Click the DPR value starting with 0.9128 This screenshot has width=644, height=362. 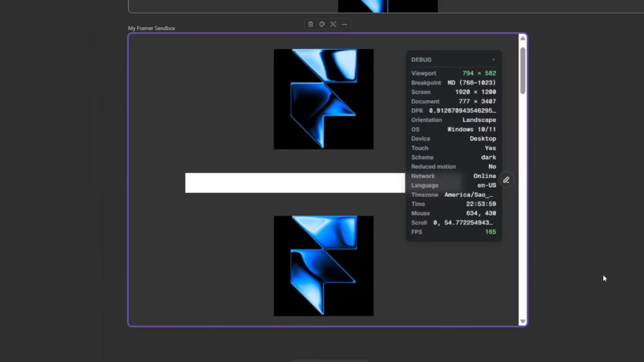pos(462,111)
